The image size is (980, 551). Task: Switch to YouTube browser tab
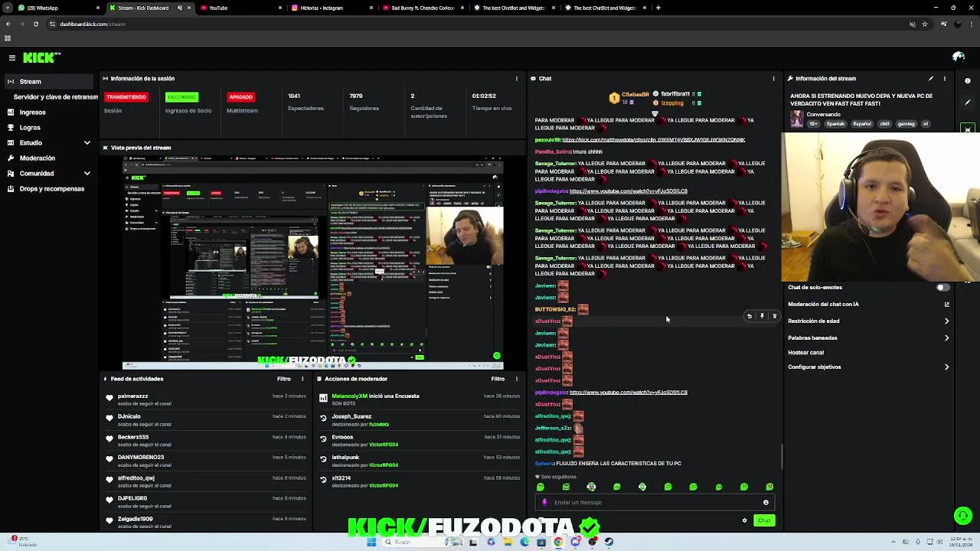click(240, 8)
